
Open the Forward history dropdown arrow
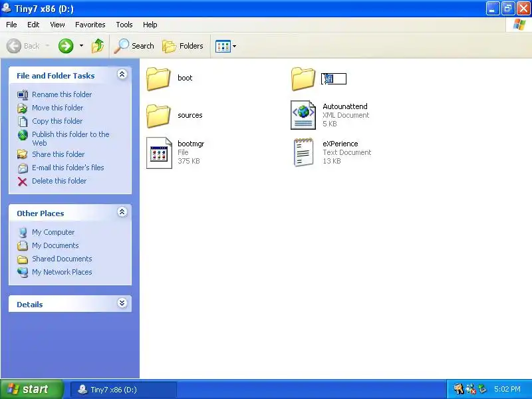81,46
